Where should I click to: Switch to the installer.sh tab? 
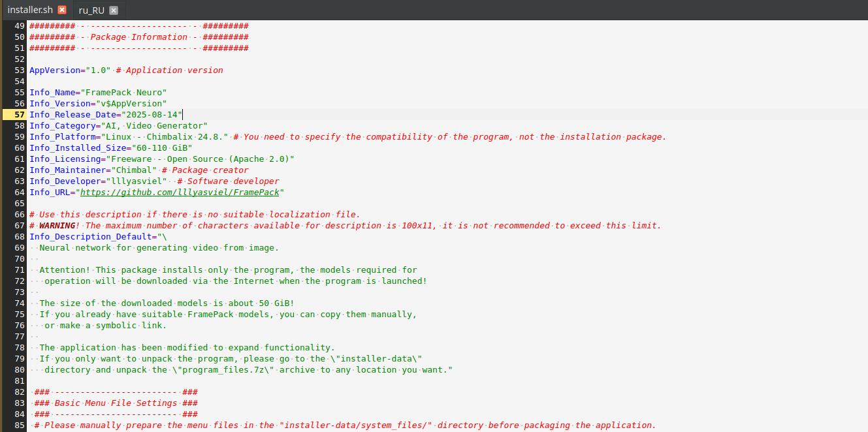30,10
